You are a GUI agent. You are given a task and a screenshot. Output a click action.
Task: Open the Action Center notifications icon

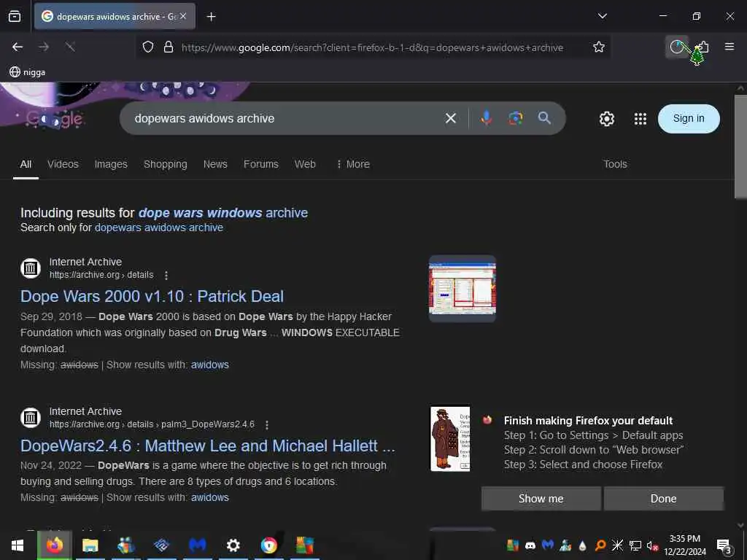pyautogui.click(x=724, y=545)
